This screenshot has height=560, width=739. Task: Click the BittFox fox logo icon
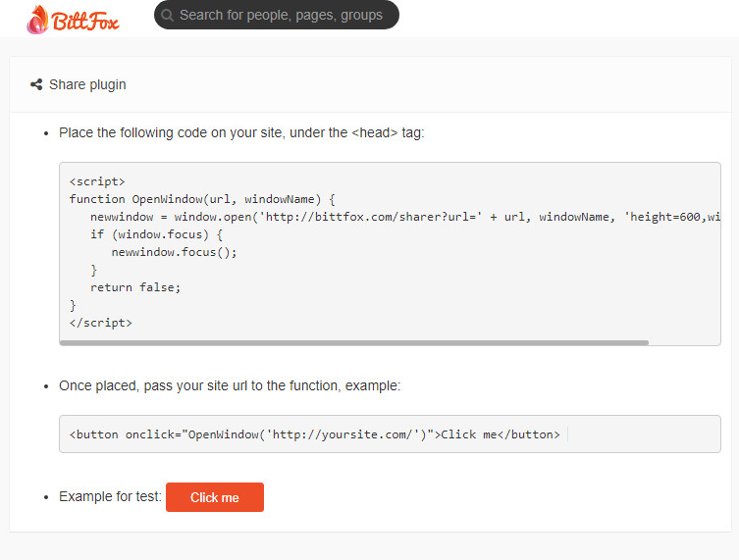coord(37,20)
